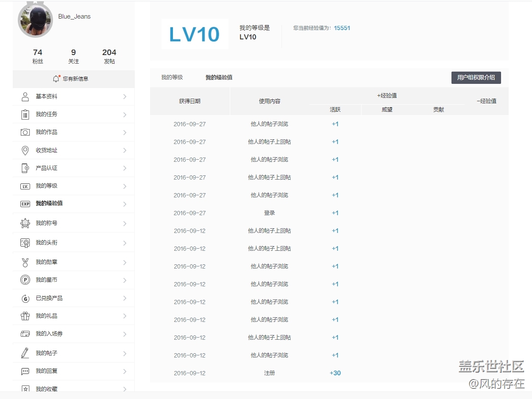This screenshot has width=532, height=399.
Task: Click the LV icon for 我的等级
Action: (25, 186)
